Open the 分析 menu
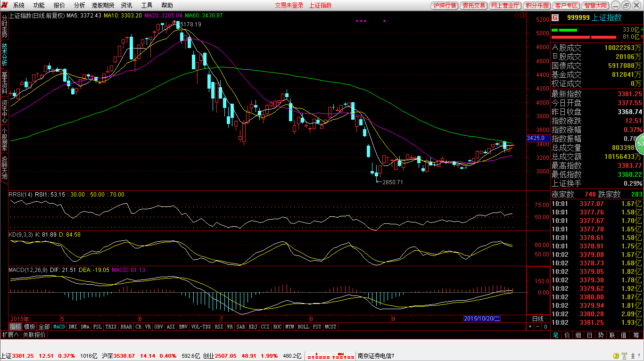Image resolution: width=644 pixels, height=361 pixels. [80, 5]
